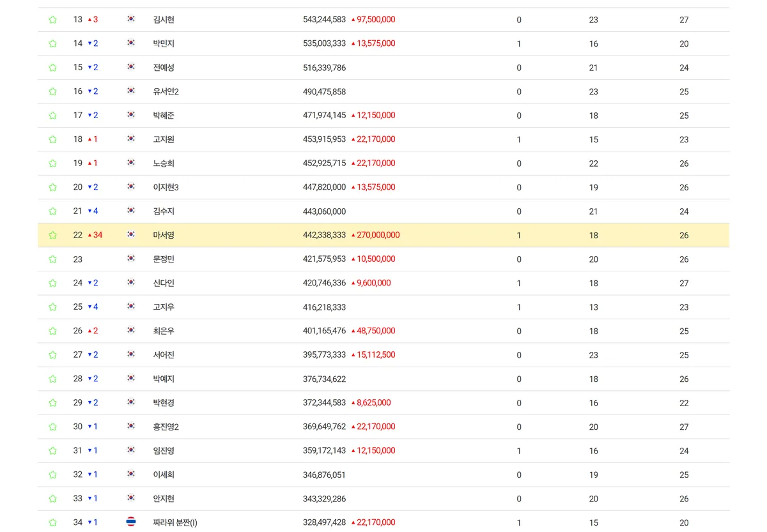Image resolution: width=767 pixels, height=532 pixels.
Task: Open player profile 김시현
Action: point(164,20)
